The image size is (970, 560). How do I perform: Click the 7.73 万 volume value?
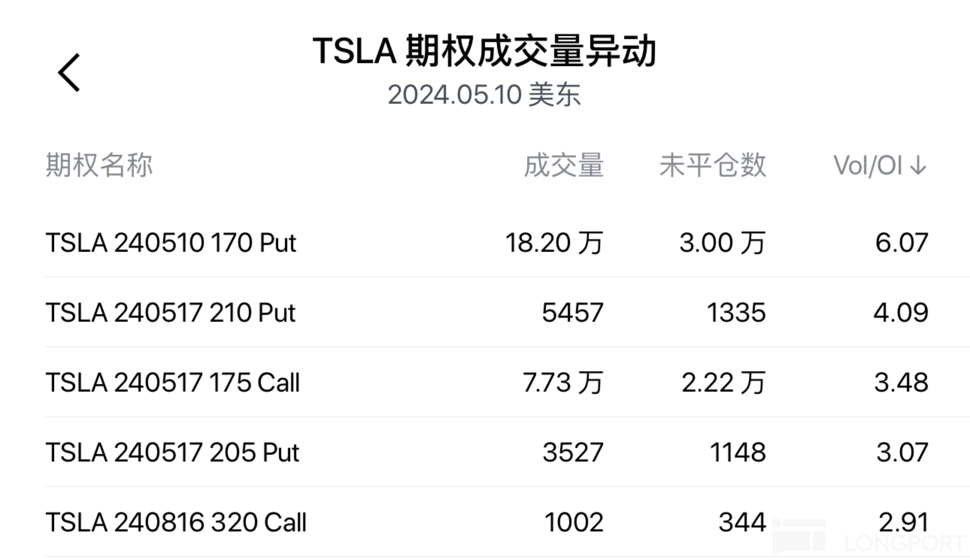pyautogui.click(x=563, y=382)
